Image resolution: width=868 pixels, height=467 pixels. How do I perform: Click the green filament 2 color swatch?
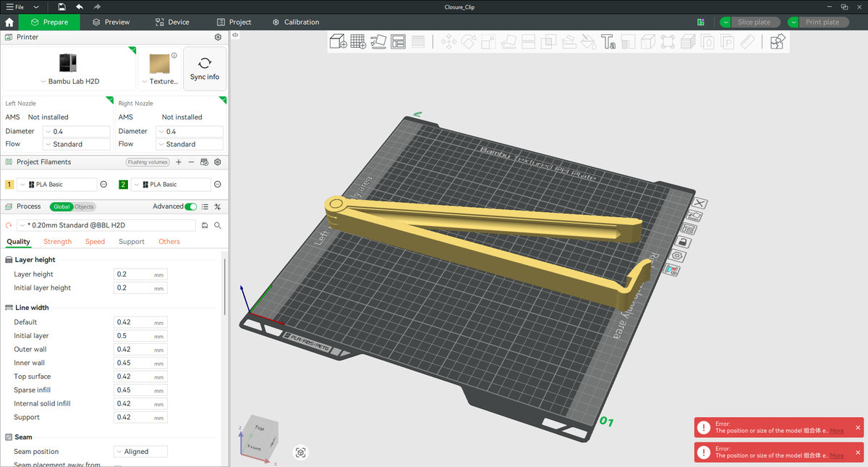click(123, 185)
